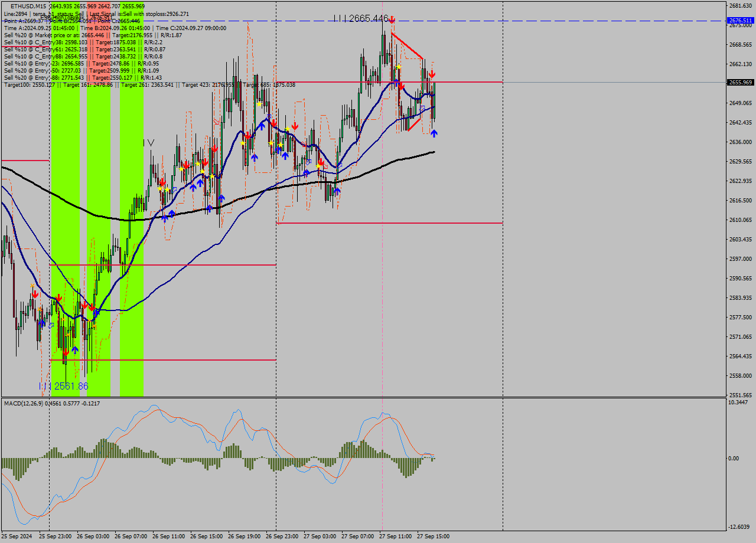
Task: Select the blue buy arrow under the latest candle
Action: (x=434, y=134)
